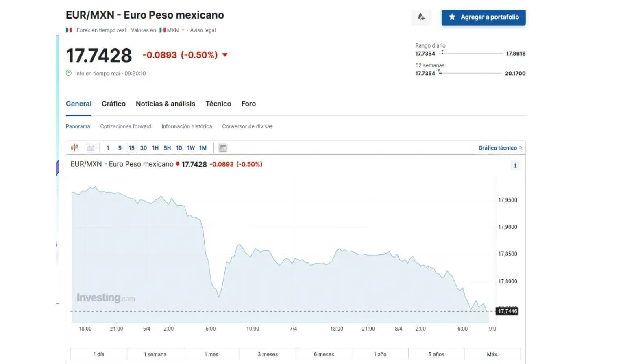Select candlestick chart type icon

coord(74,147)
